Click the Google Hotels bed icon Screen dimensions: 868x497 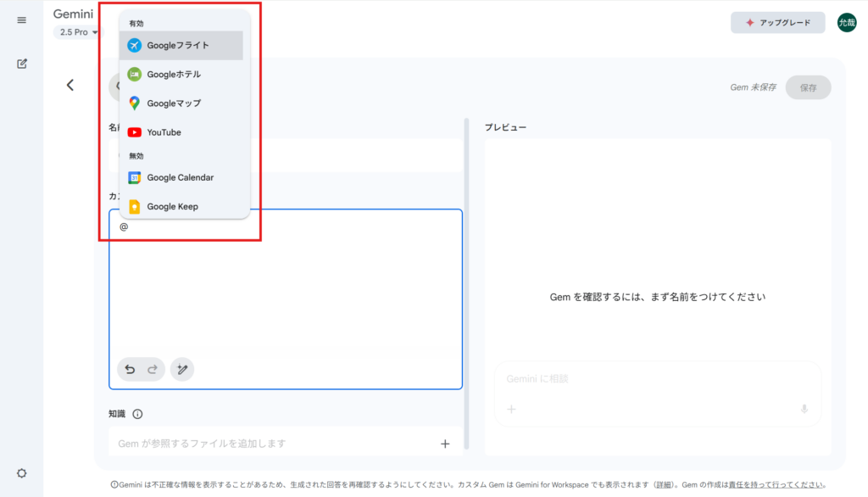pos(135,75)
